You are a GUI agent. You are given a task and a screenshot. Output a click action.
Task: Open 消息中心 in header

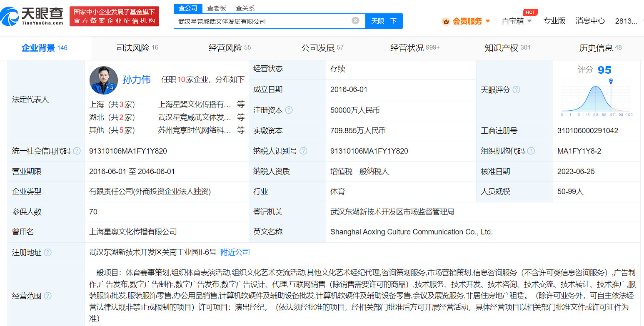(x=590, y=21)
